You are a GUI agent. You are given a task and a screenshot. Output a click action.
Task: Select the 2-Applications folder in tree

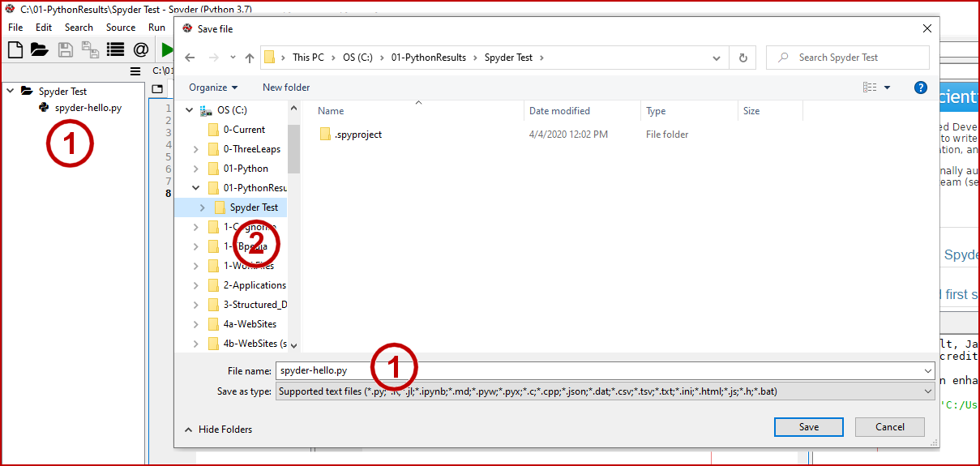click(x=247, y=285)
